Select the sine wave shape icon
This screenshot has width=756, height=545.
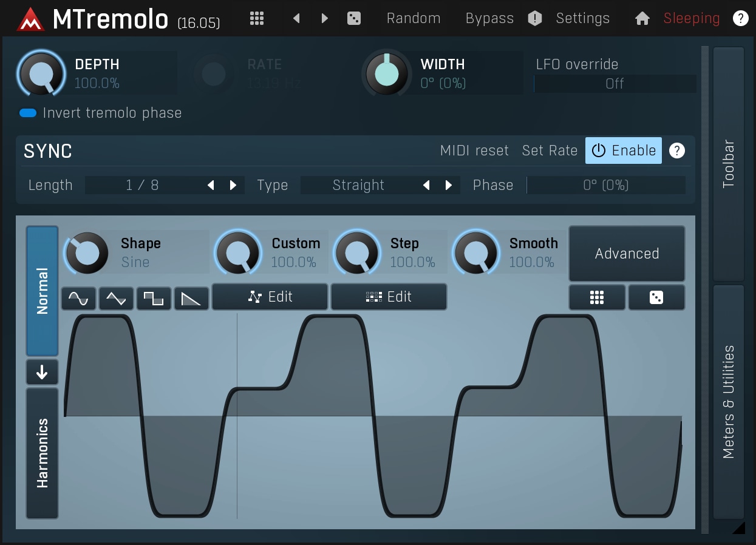pos(78,298)
